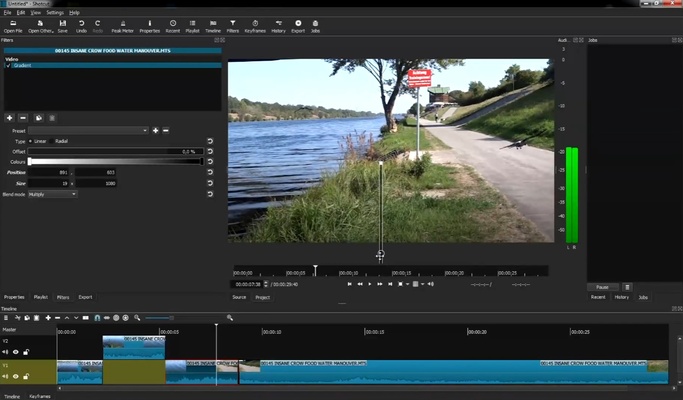Open the Playlist toolbar icon
683x400 pixels.
click(x=192, y=26)
